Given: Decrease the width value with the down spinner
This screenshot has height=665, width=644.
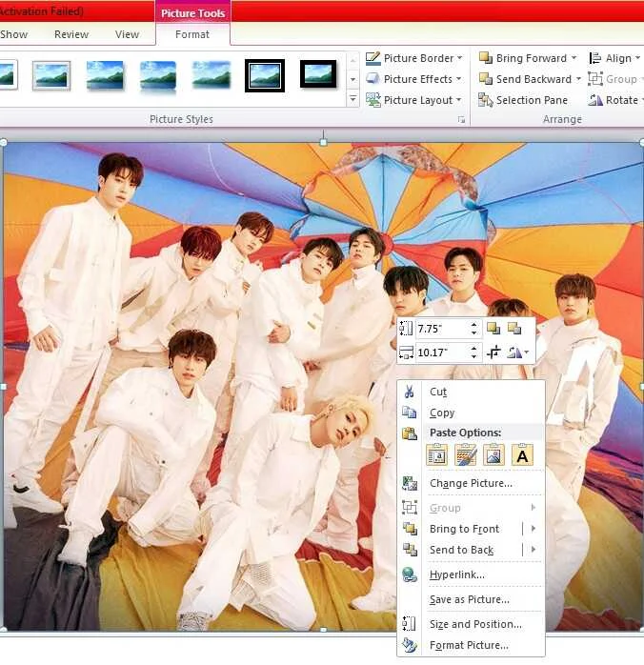Looking at the screenshot, I should [474, 356].
